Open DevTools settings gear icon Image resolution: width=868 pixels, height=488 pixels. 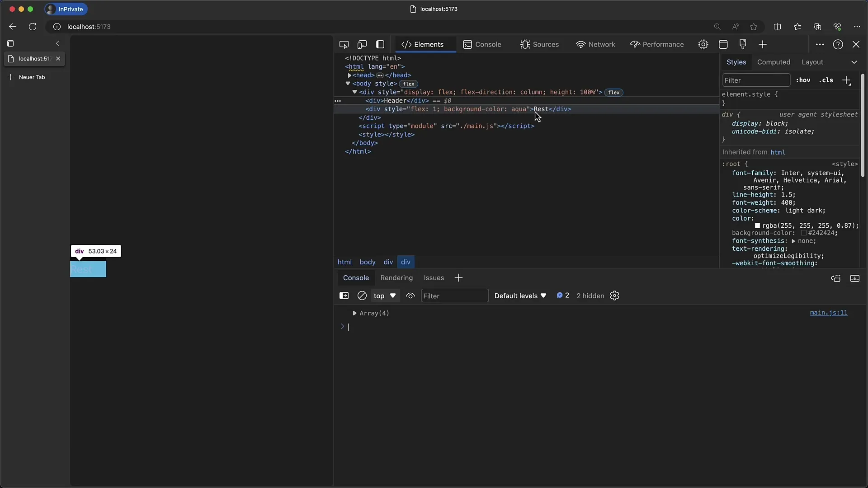614,296
